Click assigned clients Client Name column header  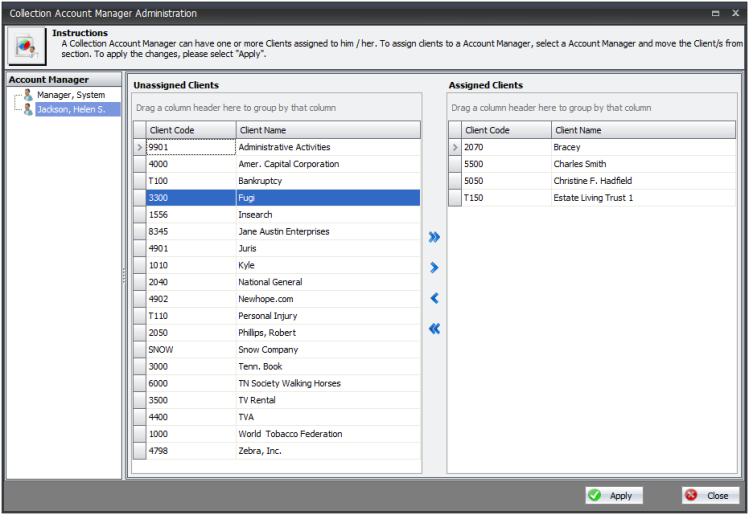[x=642, y=130]
